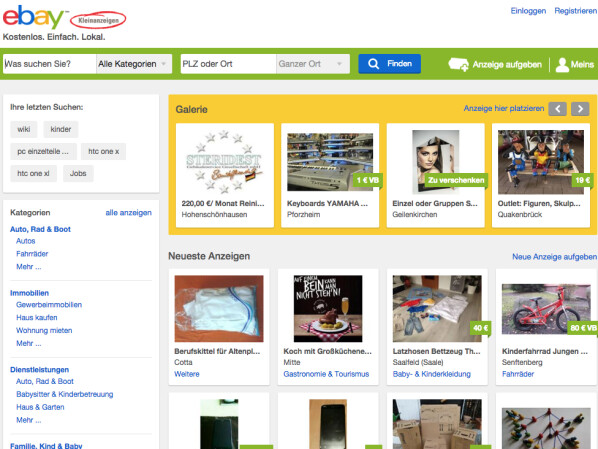This screenshot has width=598, height=449.
Task: Expand the Ganzer Ort radius dropdown
Action: [x=313, y=64]
